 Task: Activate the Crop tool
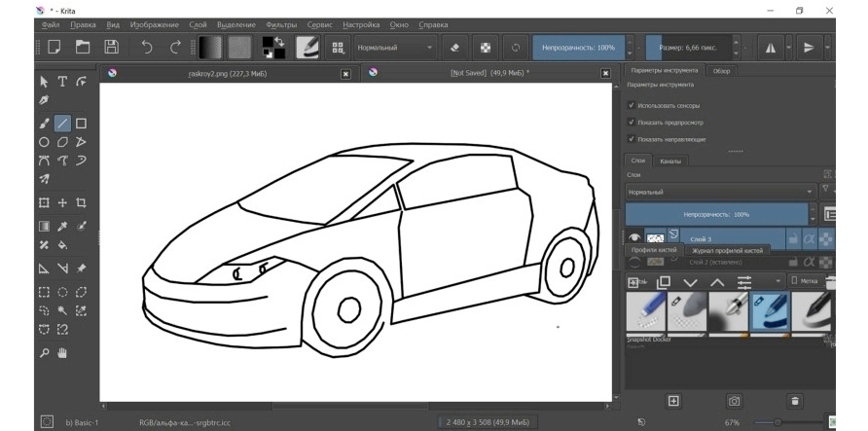[x=81, y=202]
